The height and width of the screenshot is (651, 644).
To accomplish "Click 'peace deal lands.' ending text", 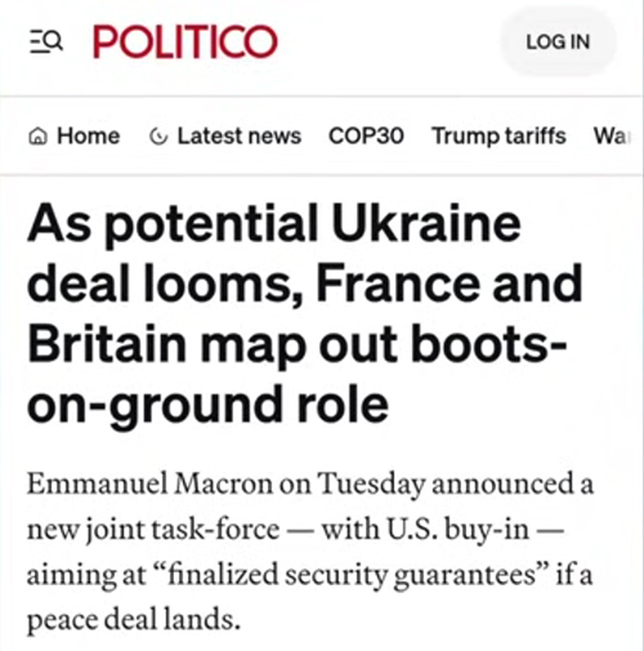I will 134,619.
